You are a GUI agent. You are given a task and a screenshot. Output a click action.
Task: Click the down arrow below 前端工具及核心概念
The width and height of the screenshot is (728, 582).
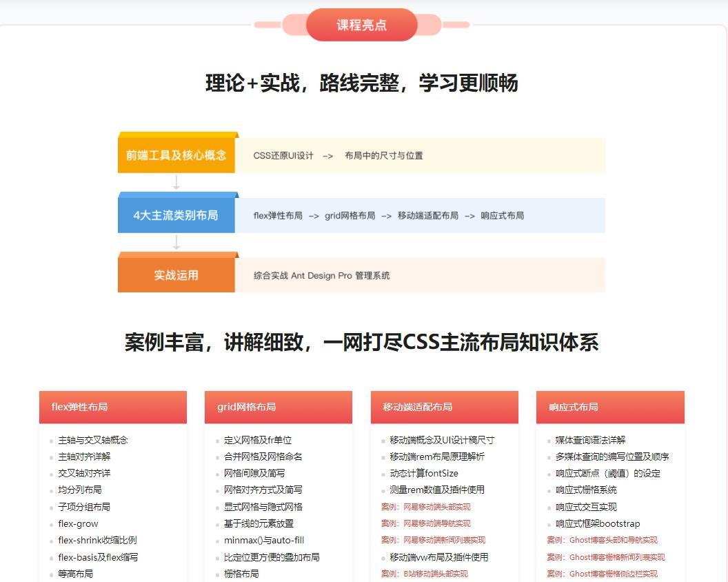(x=176, y=182)
